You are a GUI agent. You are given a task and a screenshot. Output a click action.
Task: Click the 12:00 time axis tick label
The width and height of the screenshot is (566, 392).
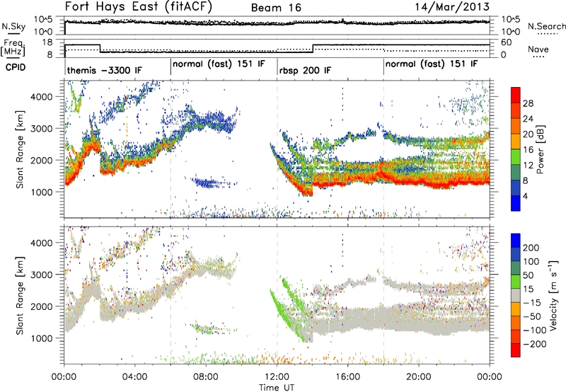coord(277,377)
